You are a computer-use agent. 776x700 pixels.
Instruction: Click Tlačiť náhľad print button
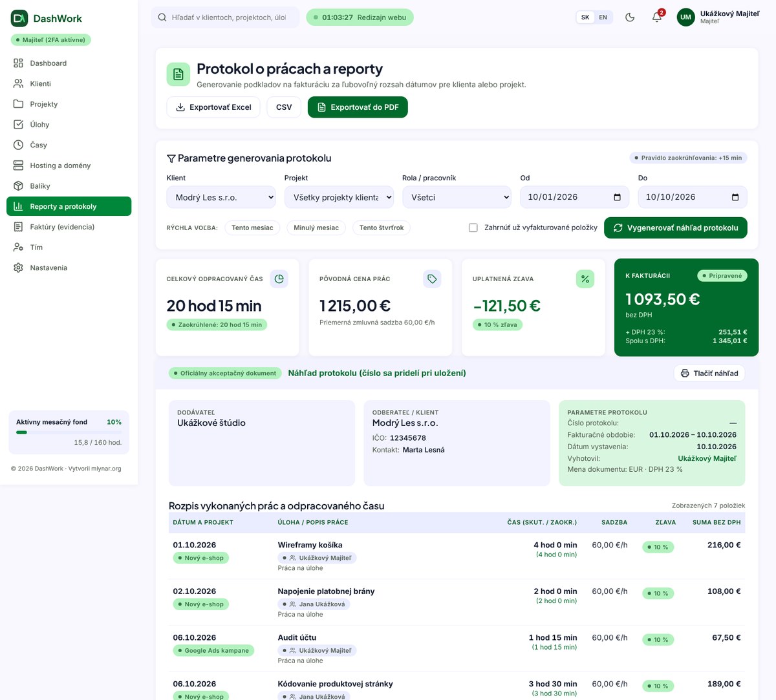click(709, 373)
